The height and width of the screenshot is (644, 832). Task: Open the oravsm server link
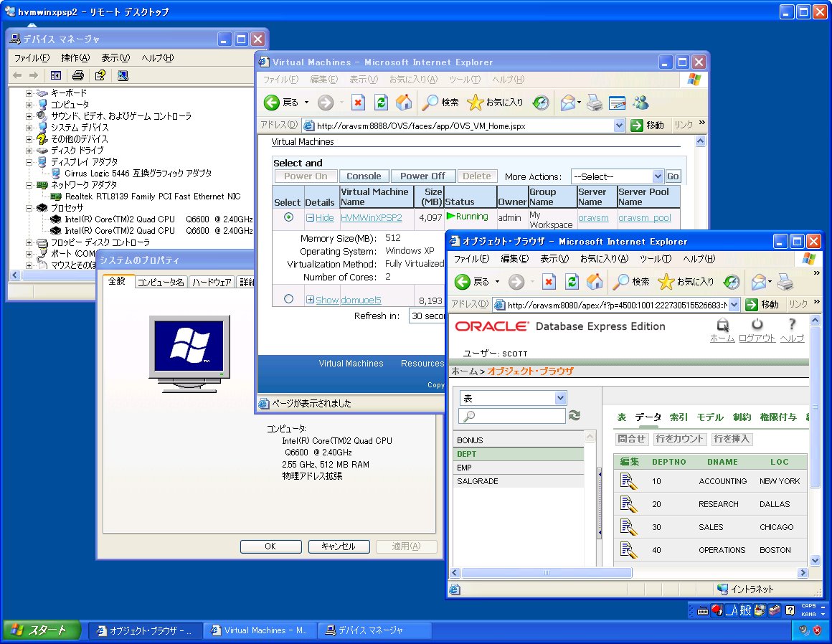[x=593, y=217]
